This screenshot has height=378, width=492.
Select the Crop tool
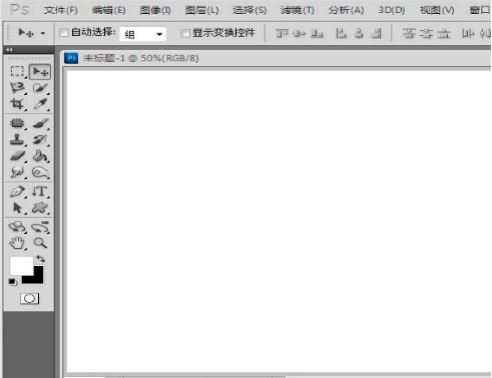(17, 104)
